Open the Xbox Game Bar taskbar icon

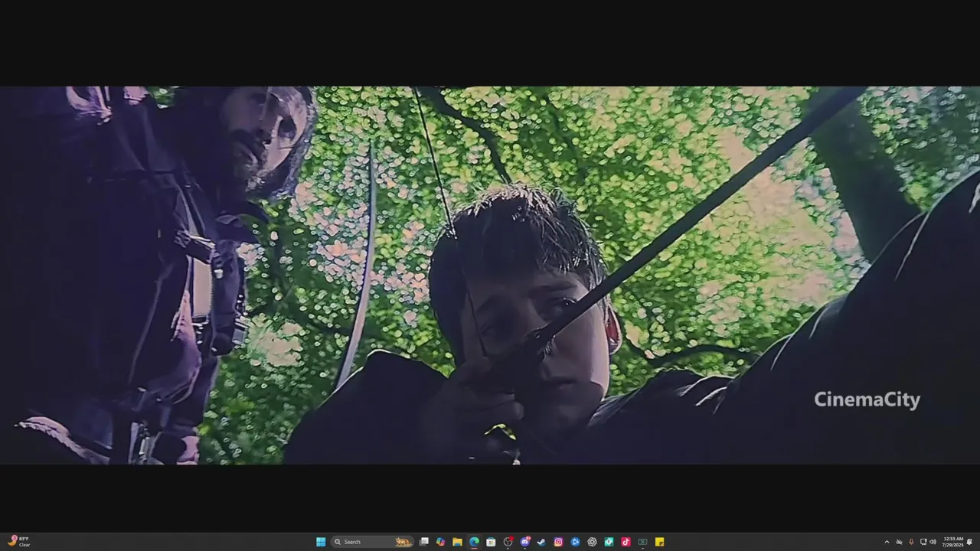point(642,542)
